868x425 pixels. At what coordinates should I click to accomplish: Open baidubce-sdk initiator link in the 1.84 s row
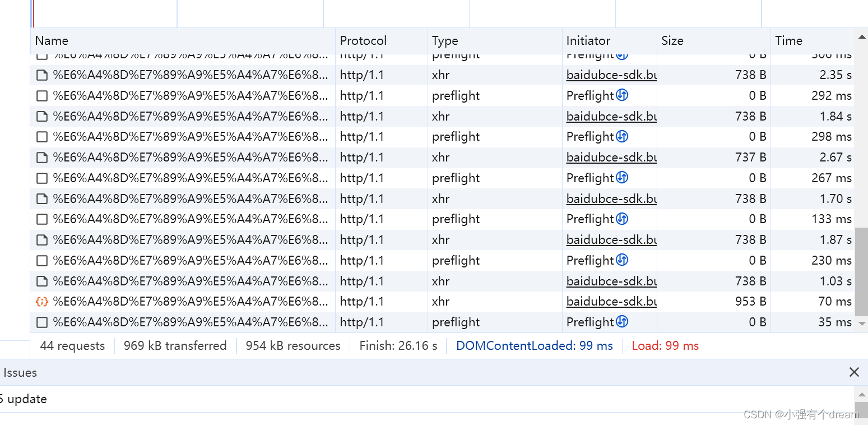pyautogui.click(x=611, y=117)
